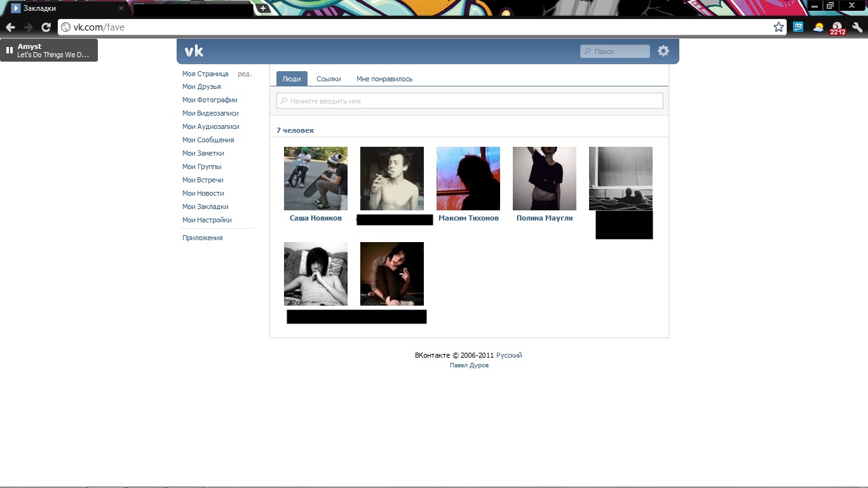868x488 pixels.
Task: Bookmark this page with the star icon
Action: (778, 27)
